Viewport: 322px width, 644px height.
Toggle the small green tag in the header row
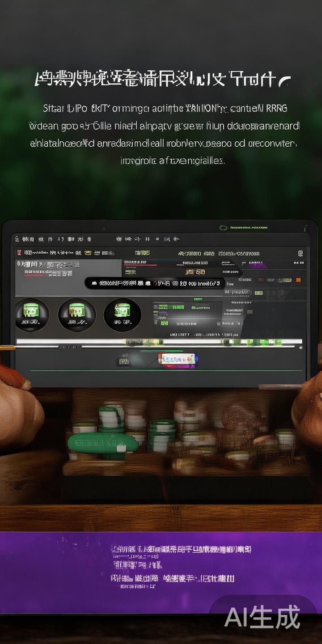point(142,253)
